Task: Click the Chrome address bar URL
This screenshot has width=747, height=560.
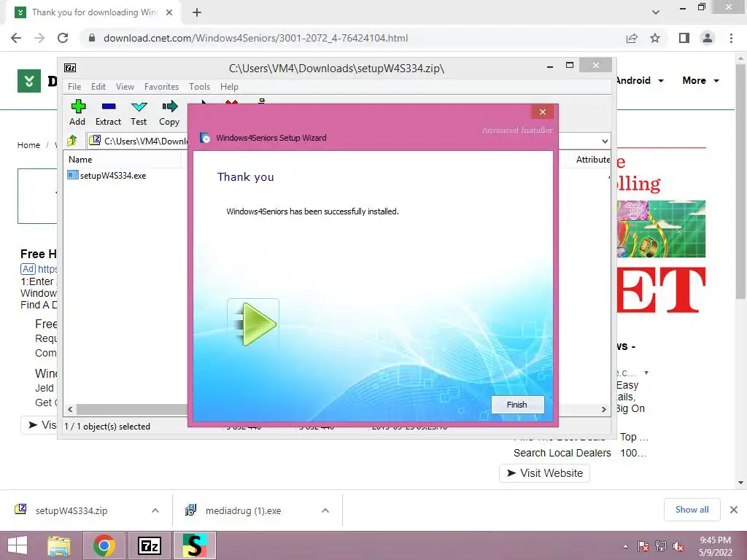Action: tap(255, 38)
